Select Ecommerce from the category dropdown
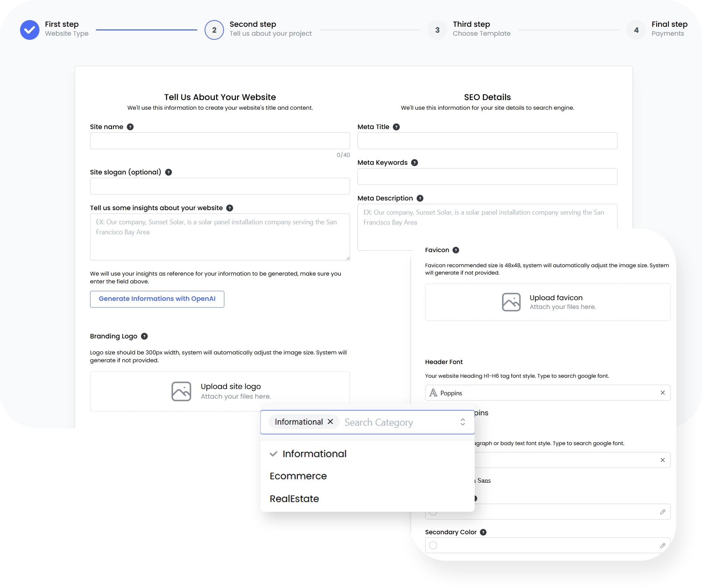 tap(298, 476)
